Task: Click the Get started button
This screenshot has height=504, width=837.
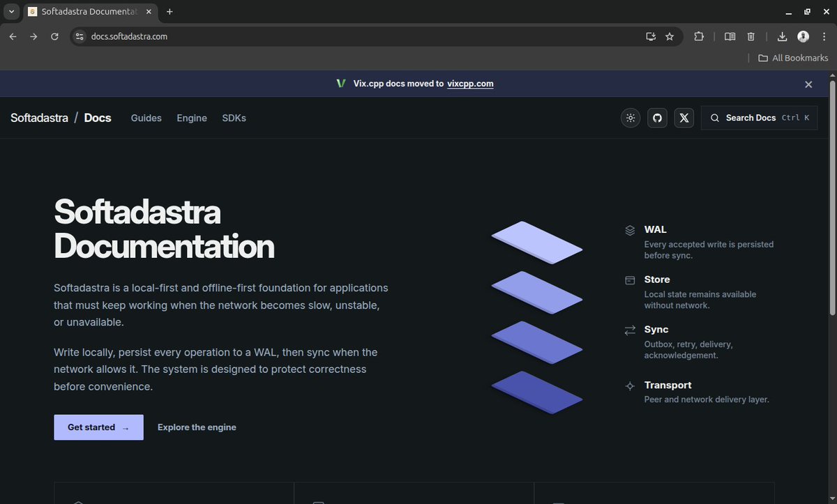Action: point(98,427)
